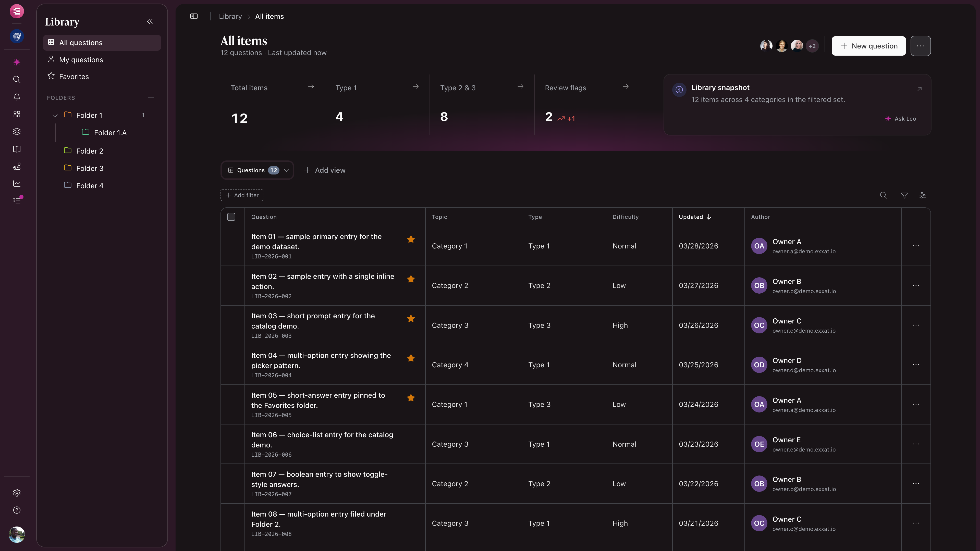
Task: Unfavorite Item 01 using its star
Action: click(x=411, y=239)
